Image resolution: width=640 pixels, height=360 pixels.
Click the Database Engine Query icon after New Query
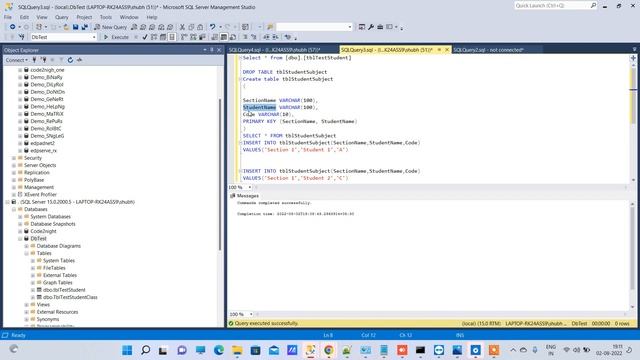click(134, 27)
